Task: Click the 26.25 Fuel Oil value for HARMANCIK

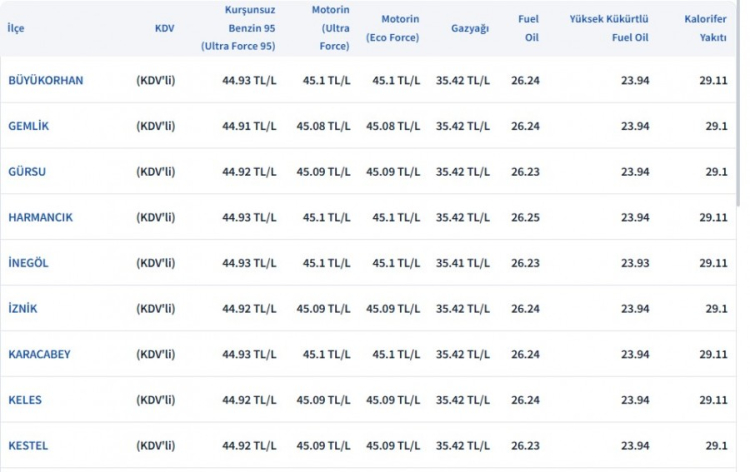Action: [x=525, y=217]
